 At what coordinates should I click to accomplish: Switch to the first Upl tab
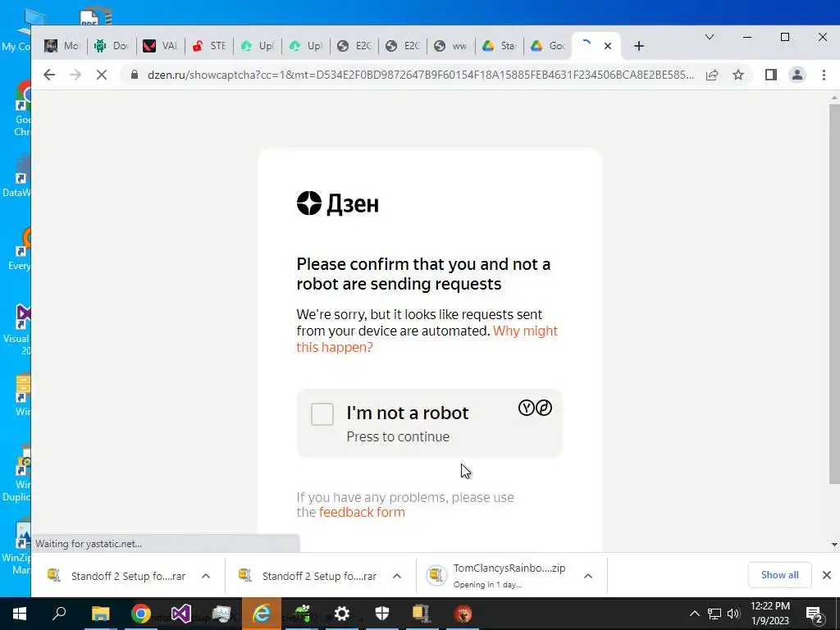point(257,46)
